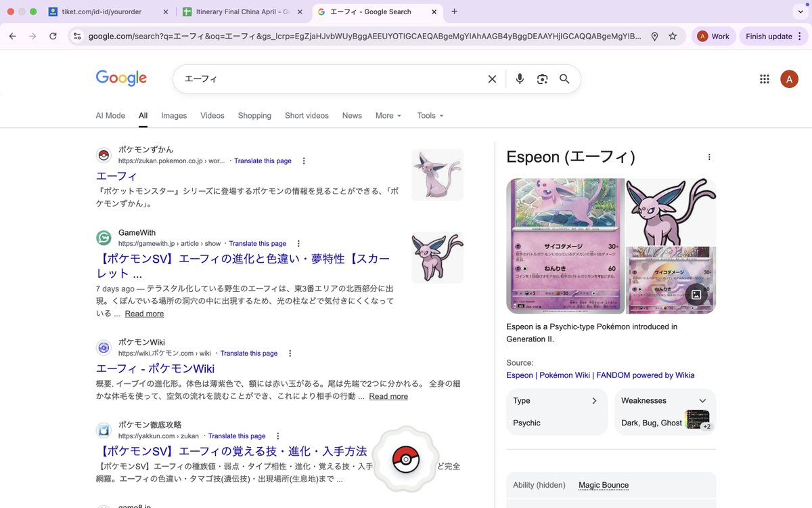Open Espeon Pokémon Wiki FANDOM source link

600,375
